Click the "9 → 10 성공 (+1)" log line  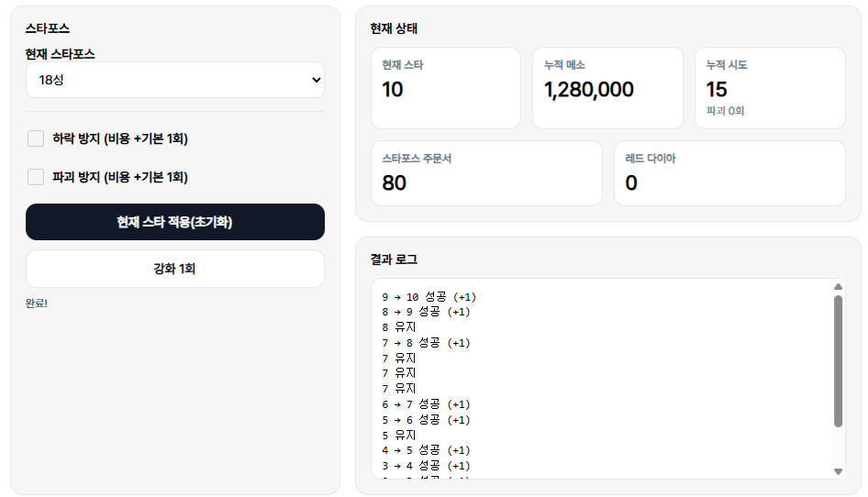coord(427,297)
